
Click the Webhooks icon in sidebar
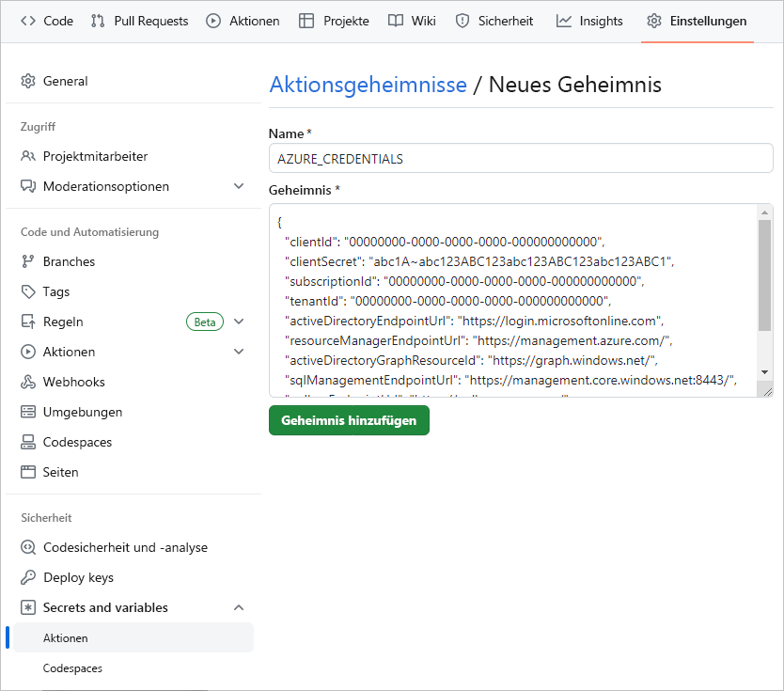point(28,382)
